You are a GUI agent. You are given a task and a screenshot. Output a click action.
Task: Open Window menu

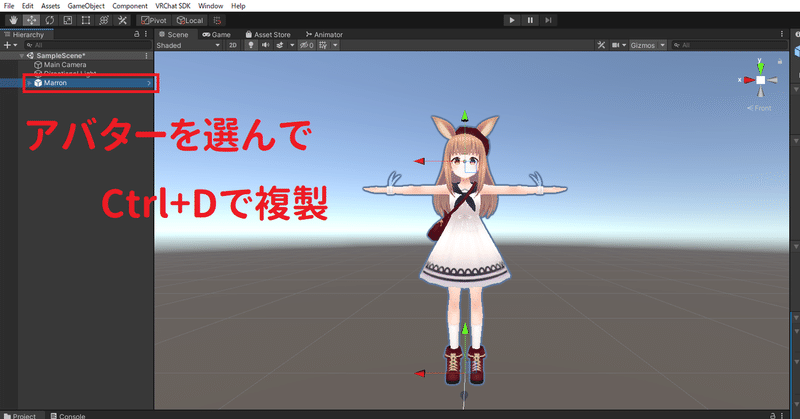(x=210, y=6)
